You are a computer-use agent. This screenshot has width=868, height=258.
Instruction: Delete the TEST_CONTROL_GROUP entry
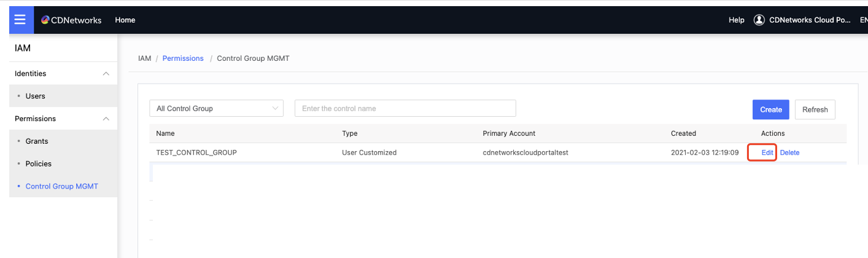pos(789,152)
